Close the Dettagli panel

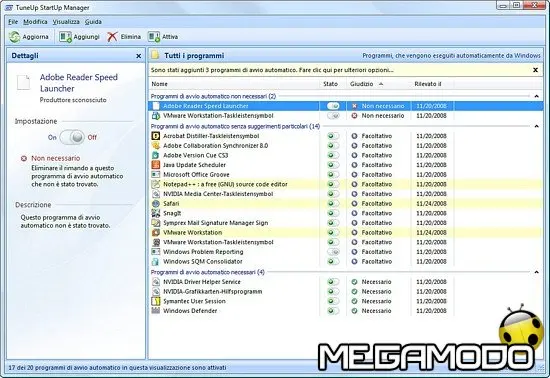point(139,56)
